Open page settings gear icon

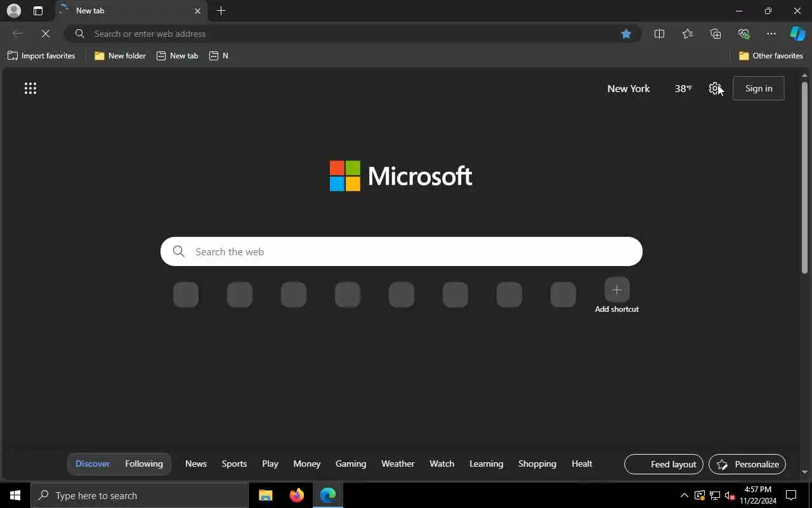(715, 88)
